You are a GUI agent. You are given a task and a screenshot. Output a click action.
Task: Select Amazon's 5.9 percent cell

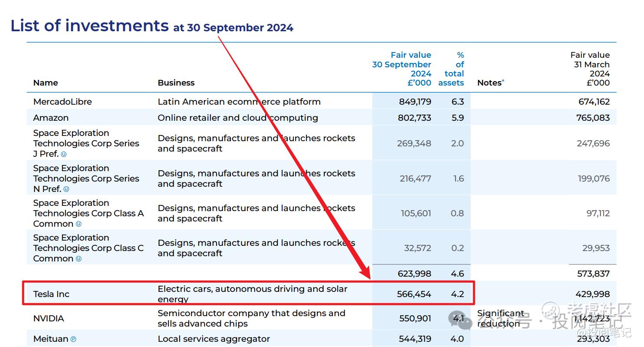[x=457, y=118]
